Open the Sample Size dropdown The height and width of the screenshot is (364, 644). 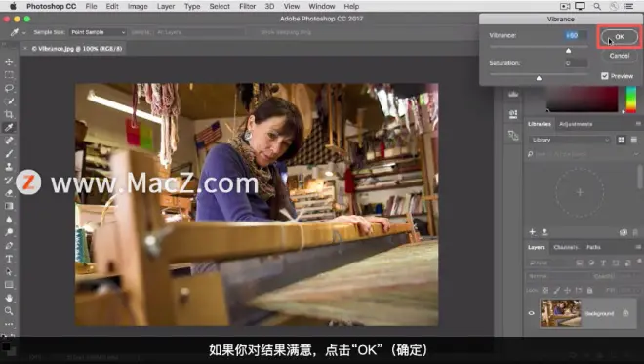[x=98, y=32]
